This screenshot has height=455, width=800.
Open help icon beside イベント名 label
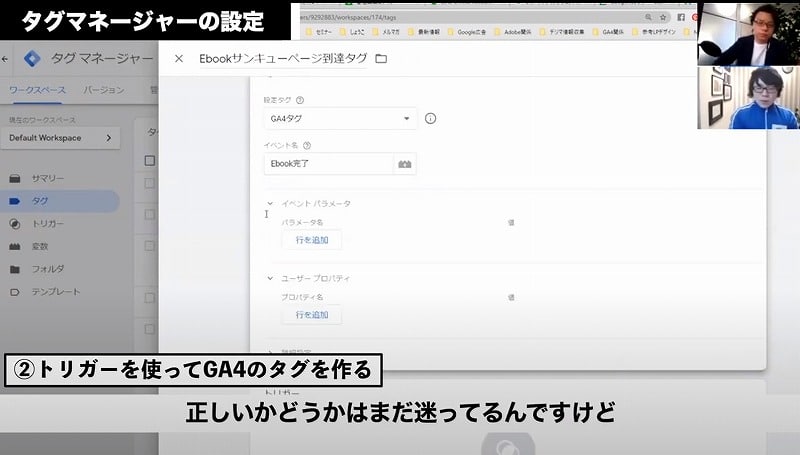point(307,145)
